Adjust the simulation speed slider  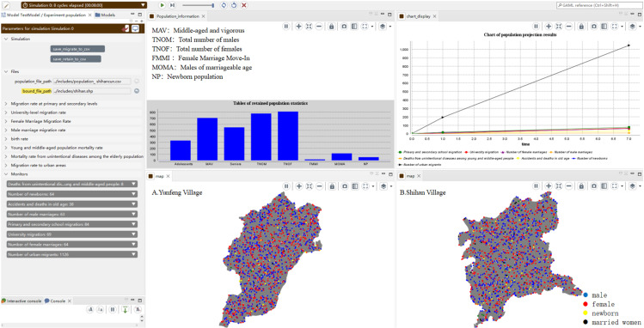point(198,5)
